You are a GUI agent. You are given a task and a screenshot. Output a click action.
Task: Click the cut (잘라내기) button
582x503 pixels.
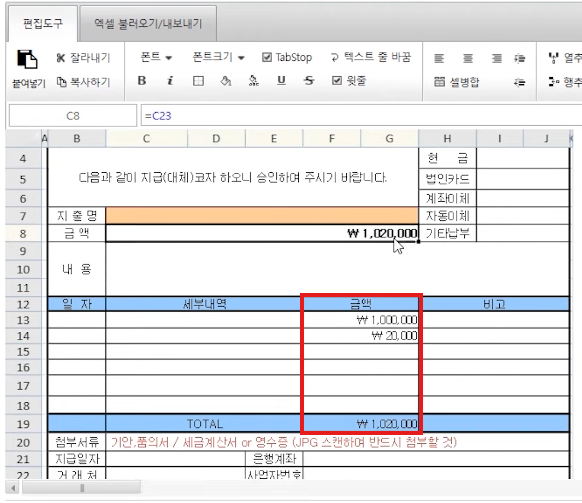coord(84,58)
